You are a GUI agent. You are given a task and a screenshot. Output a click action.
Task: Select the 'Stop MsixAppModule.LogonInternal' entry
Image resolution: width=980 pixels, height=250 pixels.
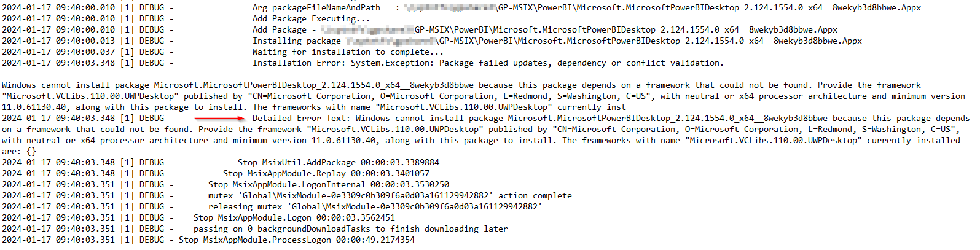coord(329,185)
